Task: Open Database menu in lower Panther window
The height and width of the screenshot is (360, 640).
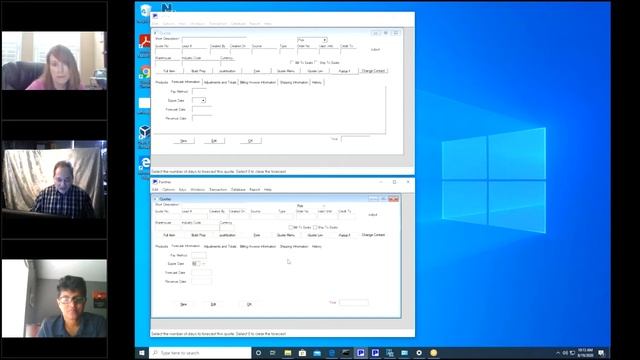Action: 238,190
